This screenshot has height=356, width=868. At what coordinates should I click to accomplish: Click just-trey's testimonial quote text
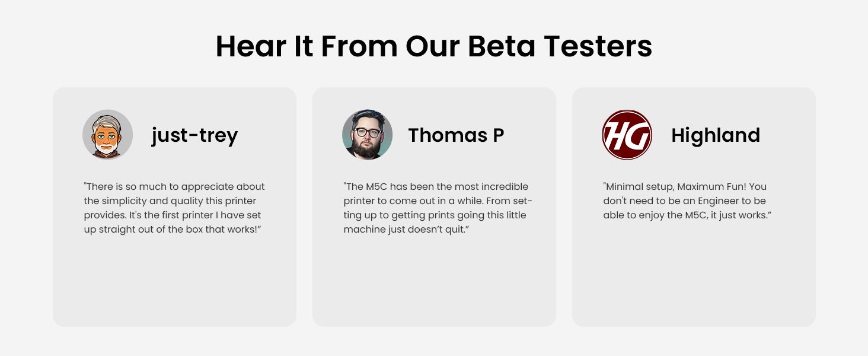pyautogui.click(x=174, y=208)
